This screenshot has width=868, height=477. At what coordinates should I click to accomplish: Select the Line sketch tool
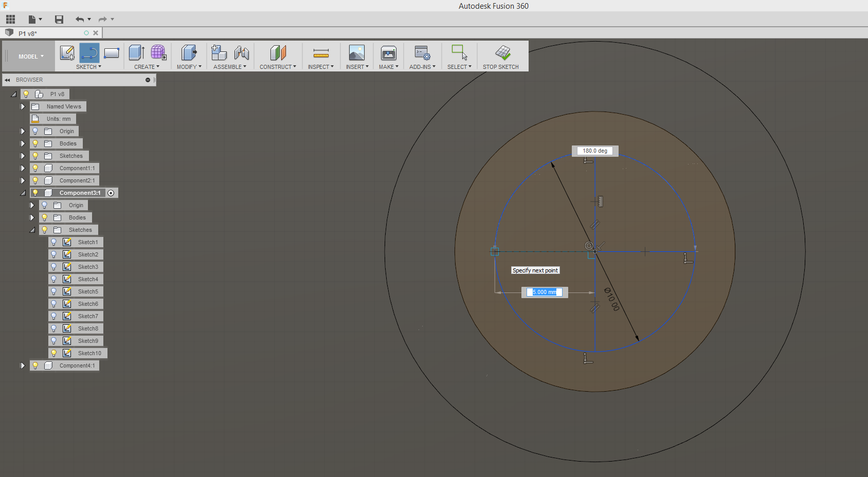pyautogui.click(x=89, y=53)
